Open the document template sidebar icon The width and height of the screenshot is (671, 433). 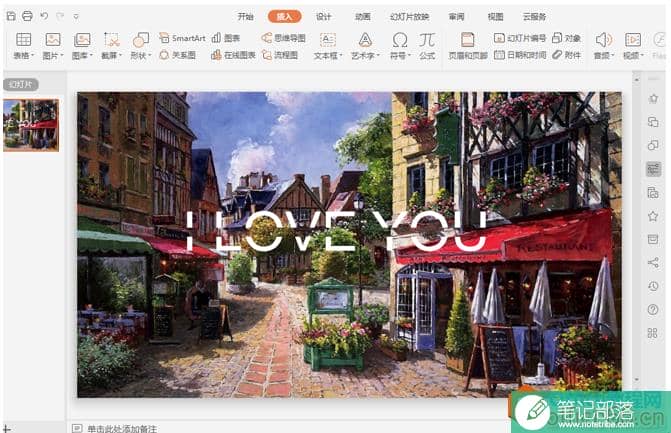653,193
